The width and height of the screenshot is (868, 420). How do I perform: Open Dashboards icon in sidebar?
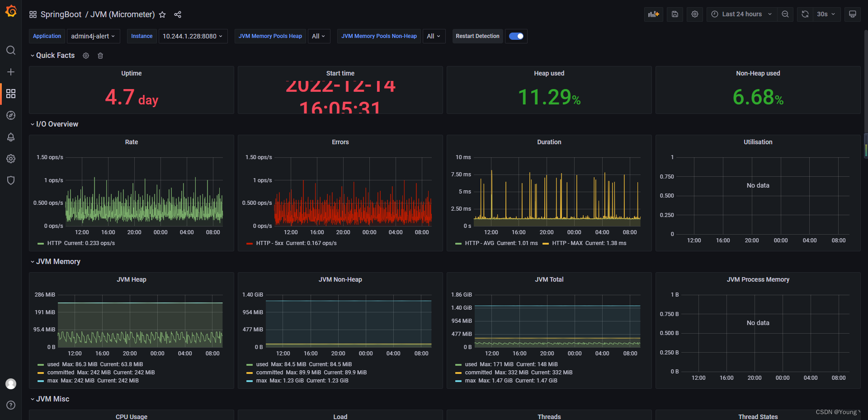(x=11, y=94)
